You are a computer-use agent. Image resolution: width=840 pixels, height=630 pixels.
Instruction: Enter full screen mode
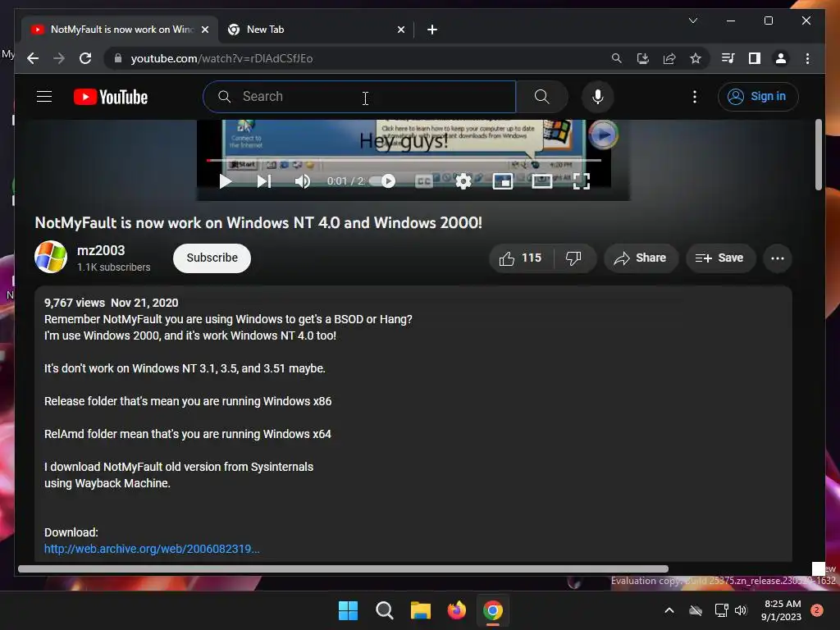click(x=582, y=181)
